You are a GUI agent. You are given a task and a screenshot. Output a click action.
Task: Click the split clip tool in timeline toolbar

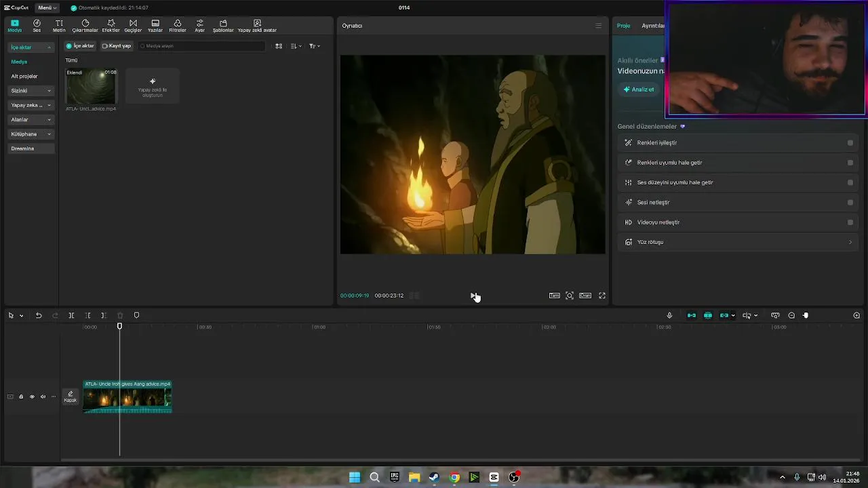71,315
